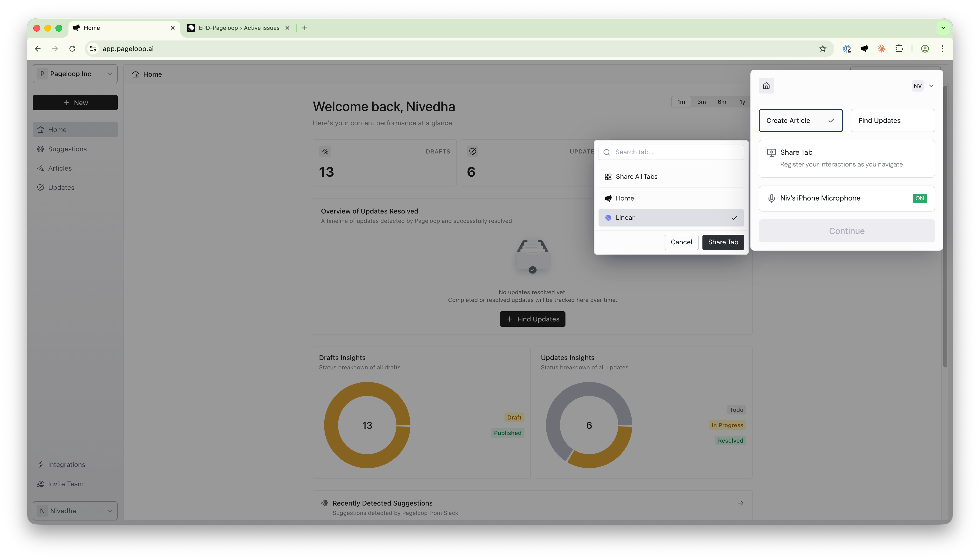The image size is (980, 560).
Task: Select the 6m time range
Action: click(x=722, y=102)
